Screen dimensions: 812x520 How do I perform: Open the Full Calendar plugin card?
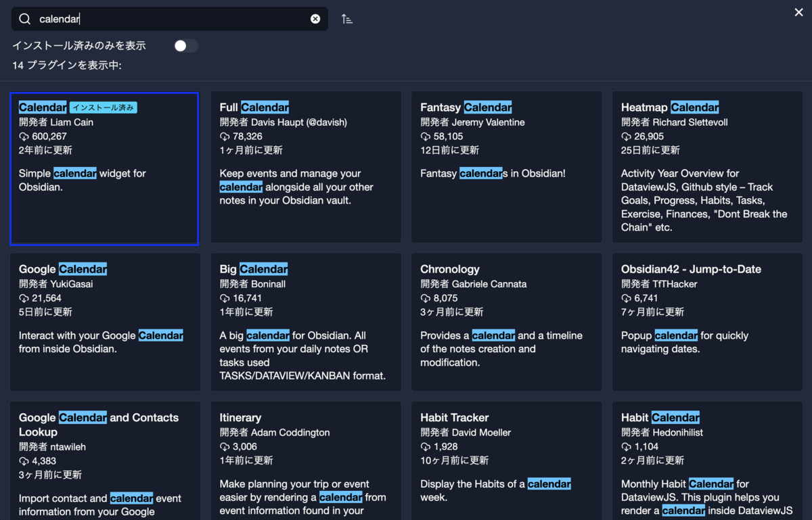306,167
